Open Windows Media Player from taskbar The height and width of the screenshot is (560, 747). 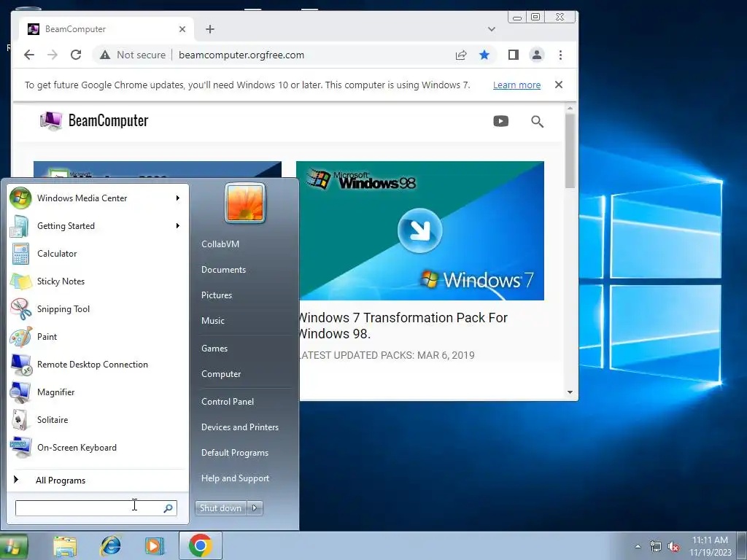point(154,546)
